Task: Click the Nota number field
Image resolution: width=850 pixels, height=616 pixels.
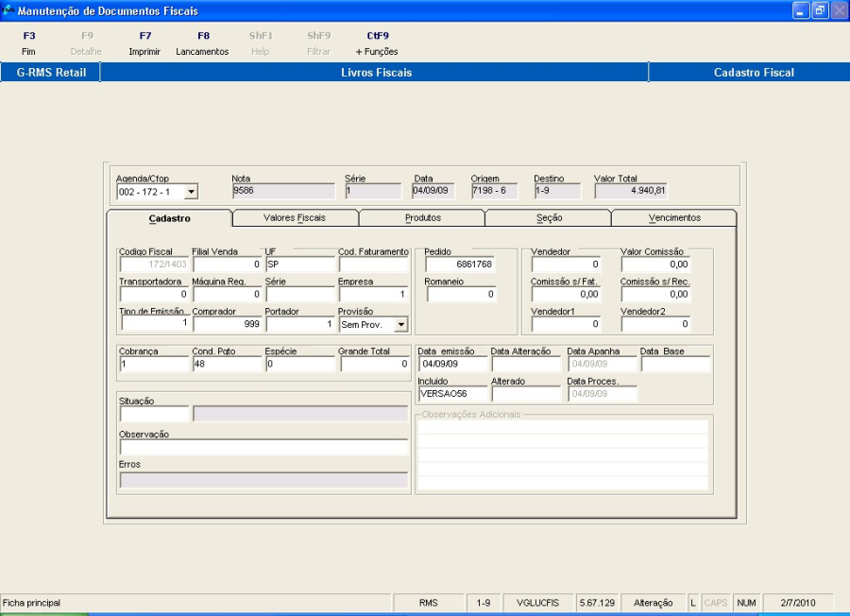Action: pyautogui.click(x=282, y=191)
